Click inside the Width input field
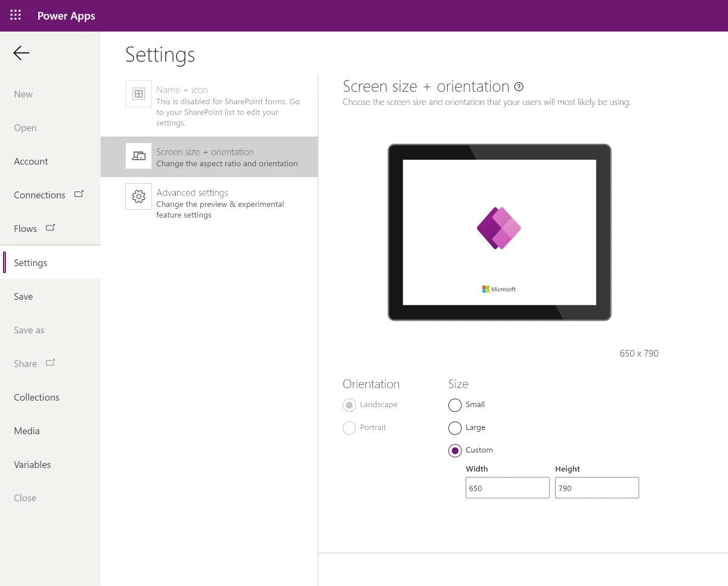Viewport: 728px width, 586px height. (507, 488)
